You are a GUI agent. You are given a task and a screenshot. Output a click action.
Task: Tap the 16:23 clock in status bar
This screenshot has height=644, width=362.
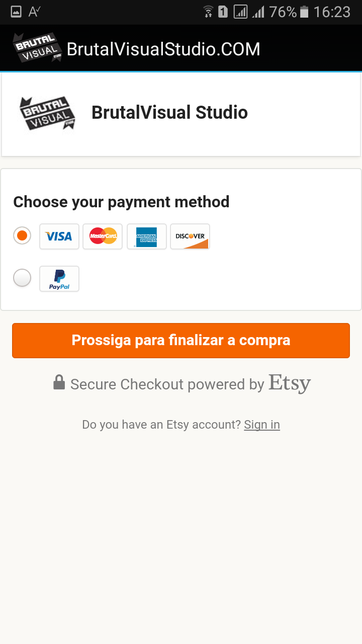point(332,12)
